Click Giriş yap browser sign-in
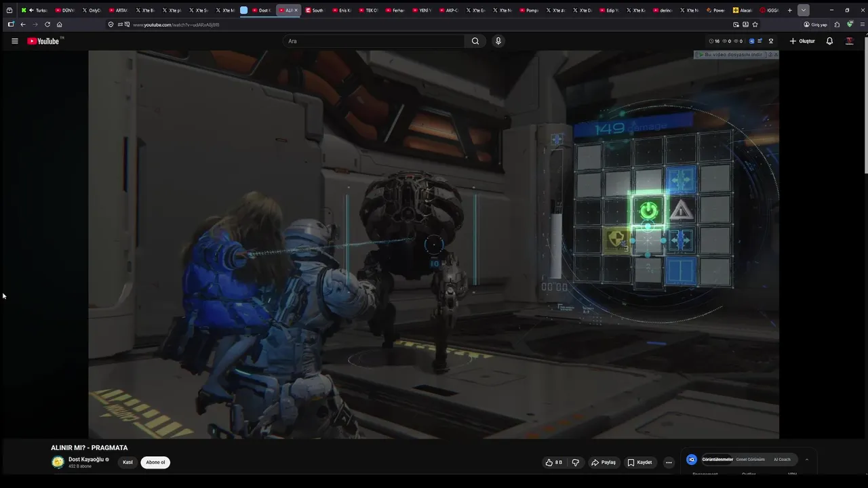Viewport: 868px width, 488px height. coord(815,24)
